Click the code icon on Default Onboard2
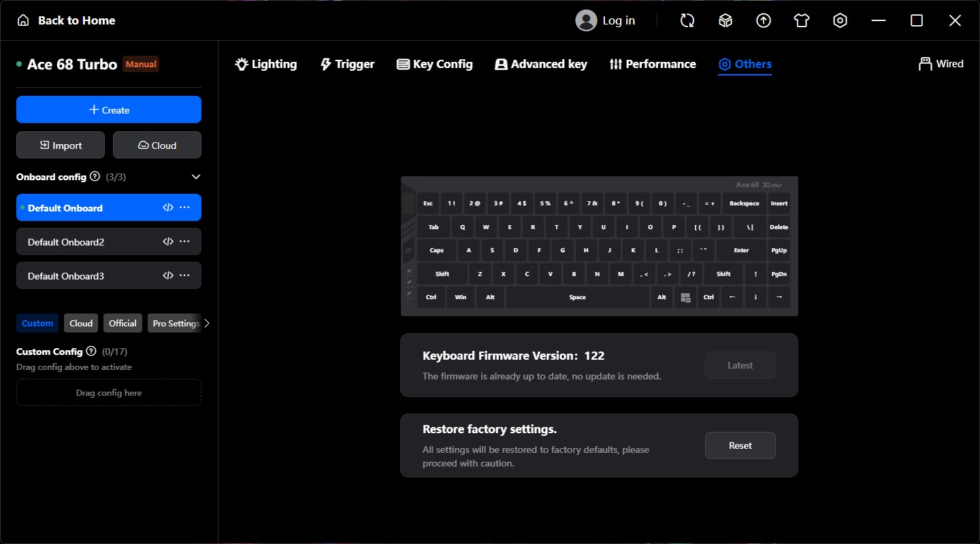Screen dimensions: 980x544 pyautogui.click(x=168, y=241)
